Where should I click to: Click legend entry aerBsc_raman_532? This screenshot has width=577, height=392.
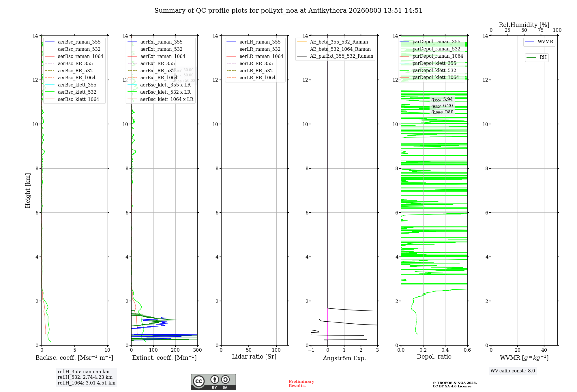(x=73, y=49)
